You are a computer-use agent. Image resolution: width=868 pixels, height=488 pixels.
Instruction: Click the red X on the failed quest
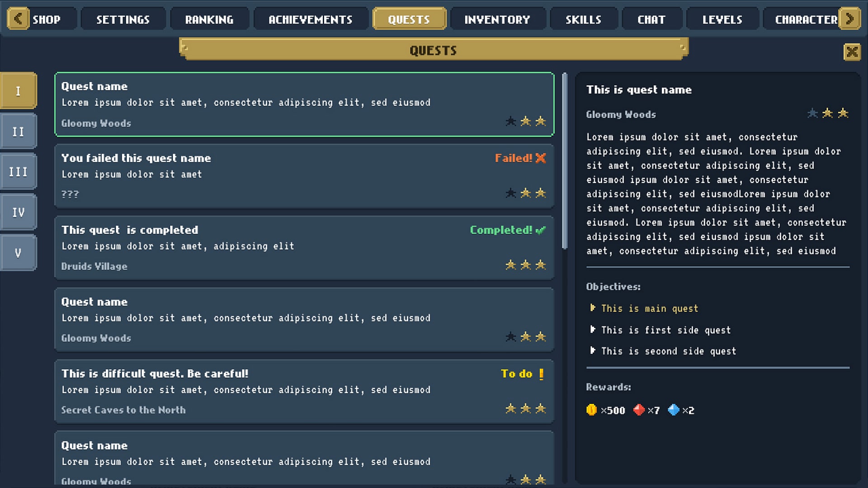(x=541, y=158)
